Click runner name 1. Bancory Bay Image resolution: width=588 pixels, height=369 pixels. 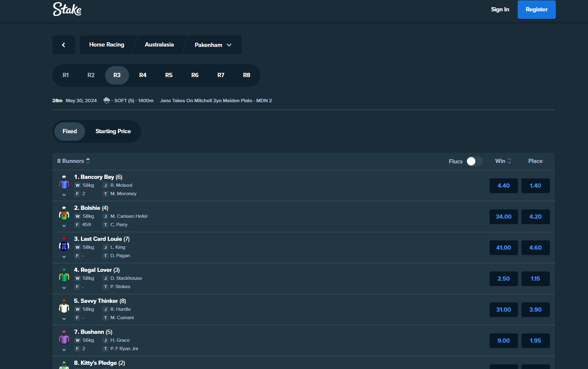click(x=98, y=177)
